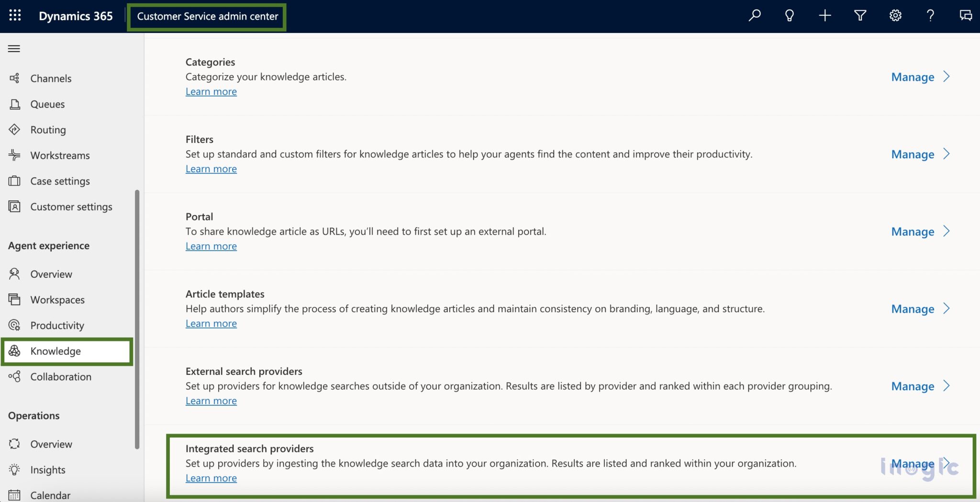The image size is (980, 502).
Task: Select the Channels icon in the sidebar
Action: pos(14,78)
